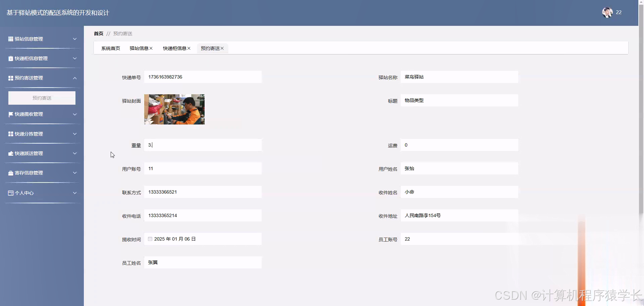This screenshot has height=306, width=644.
Task: Switch to the 快递柜信息 tab
Action: coord(175,48)
